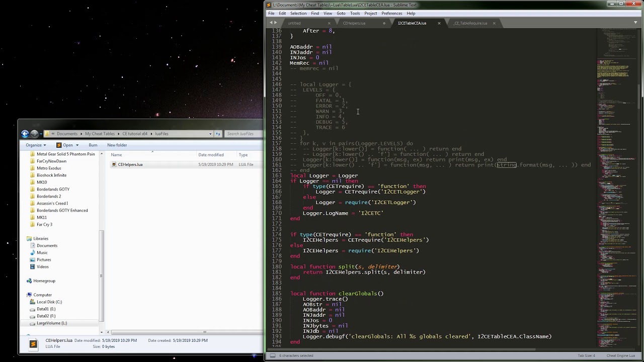Click the unsaved dot on CEHelpers.lua tab
The height and width of the screenshot is (362, 644).
pos(384,23)
